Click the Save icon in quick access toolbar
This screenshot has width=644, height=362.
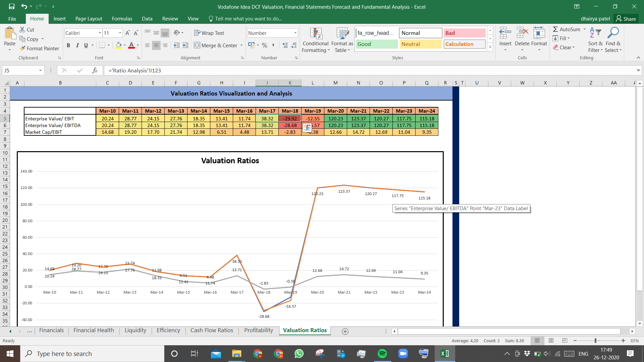12,6
